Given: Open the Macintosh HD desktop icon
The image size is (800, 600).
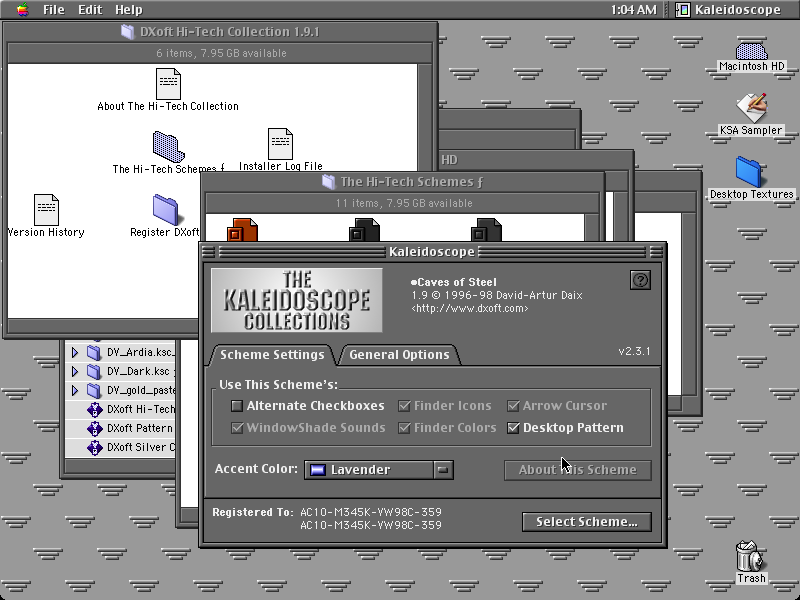Looking at the screenshot, I should point(752,51).
